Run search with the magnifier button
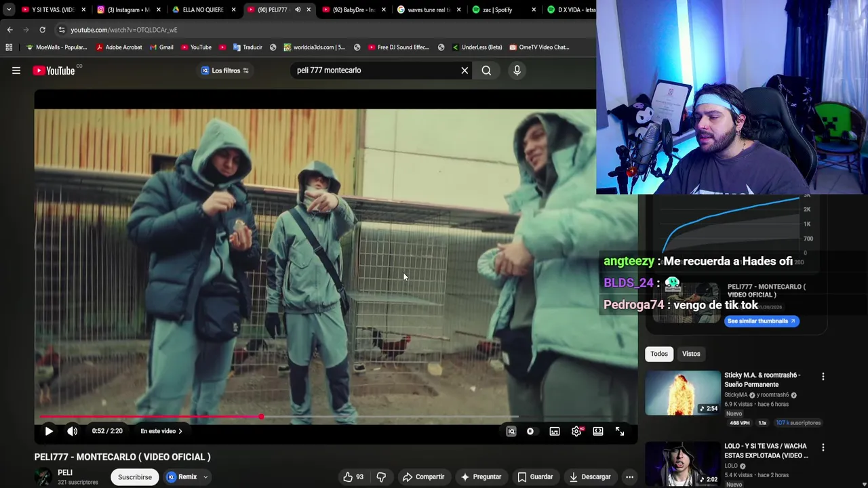 pyautogui.click(x=486, y=70)
